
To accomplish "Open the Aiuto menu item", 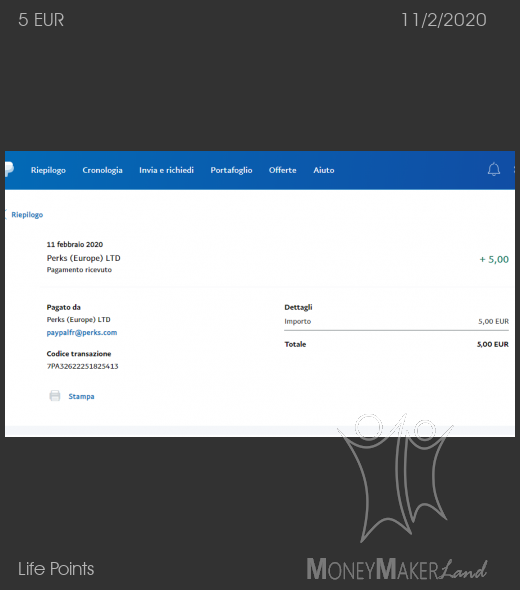I will pos(324,170).
